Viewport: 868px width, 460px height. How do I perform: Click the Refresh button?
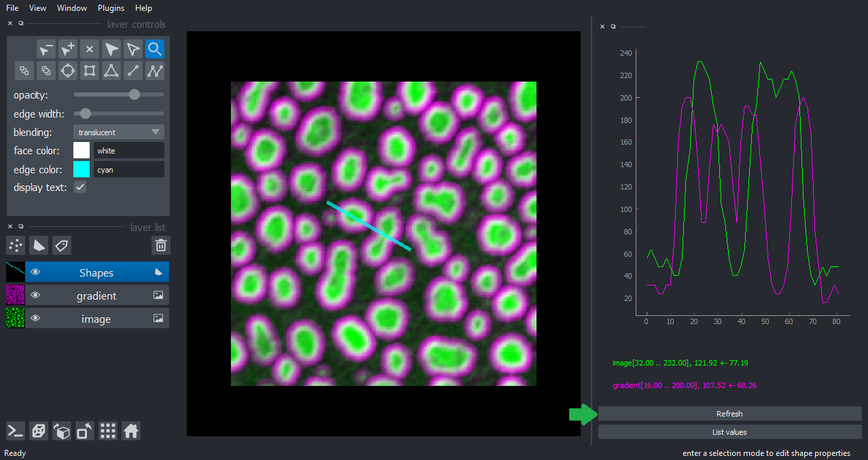click(x=729, y=414)
